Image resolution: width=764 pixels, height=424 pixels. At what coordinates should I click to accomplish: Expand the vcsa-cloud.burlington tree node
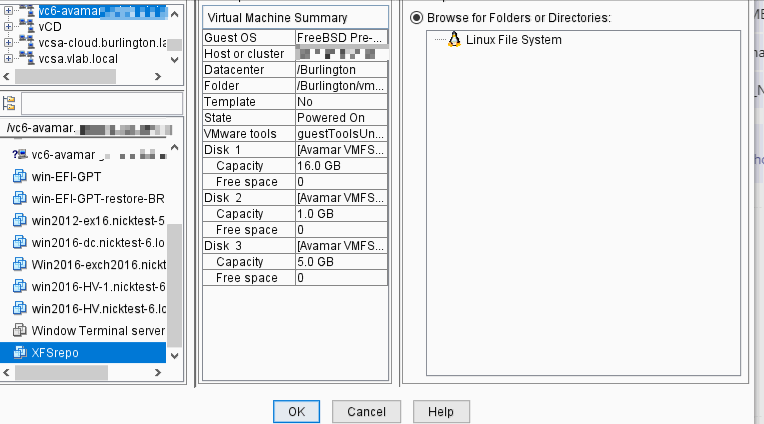point(8,42)
